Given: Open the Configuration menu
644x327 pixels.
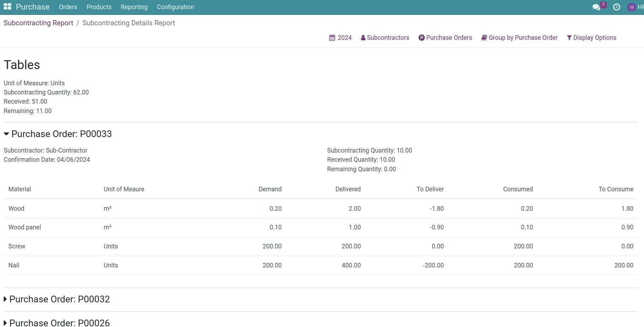Looking at the screenshot, I should (x=175, y=7).
